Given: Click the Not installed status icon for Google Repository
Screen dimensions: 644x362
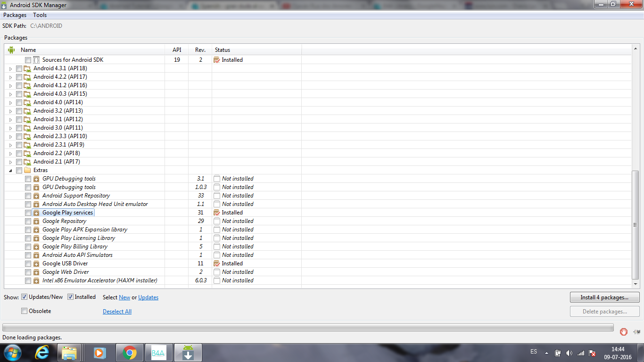Looking at the screenshot, I should coord(217,221).
